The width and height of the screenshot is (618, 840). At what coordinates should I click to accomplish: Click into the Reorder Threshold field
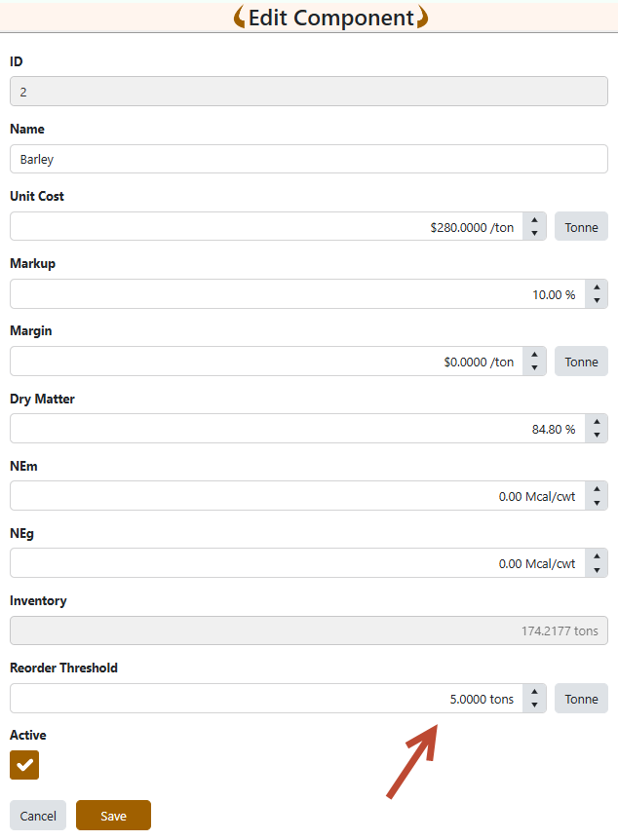(x=265, y=699)
